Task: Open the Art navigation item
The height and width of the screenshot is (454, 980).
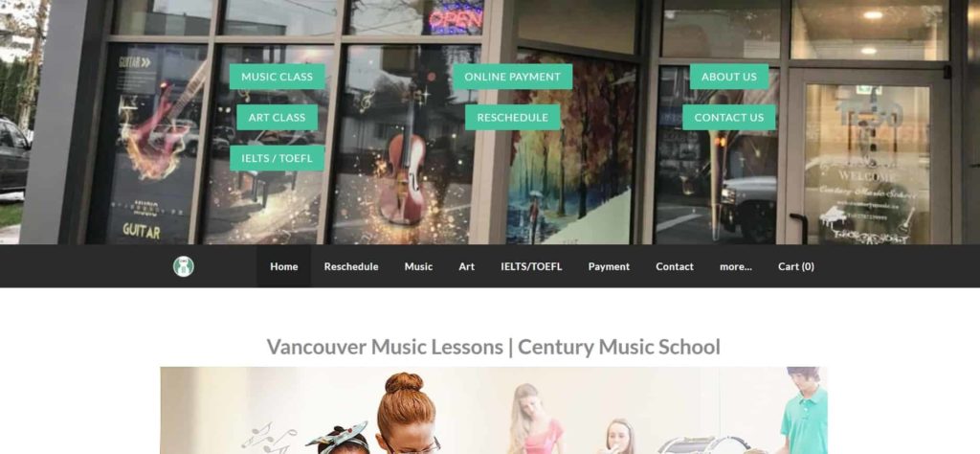Action: point(466,266)
